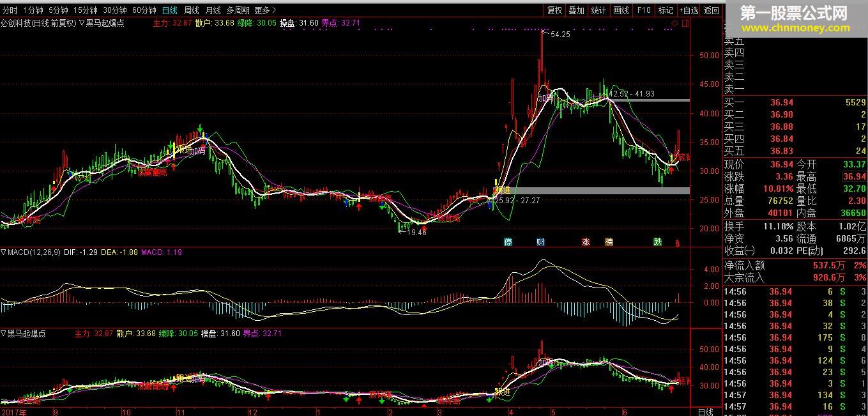The width and height of the screenshot is (868, 416).
Task: Click the 14:56 trade with volume 175
Action: pos(795,337)
